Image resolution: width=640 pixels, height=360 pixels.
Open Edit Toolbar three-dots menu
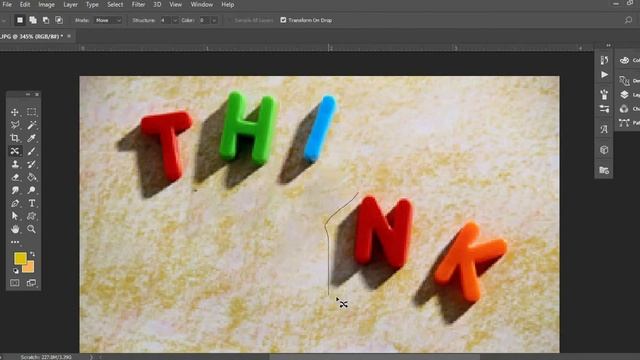[x=15, y=242]
